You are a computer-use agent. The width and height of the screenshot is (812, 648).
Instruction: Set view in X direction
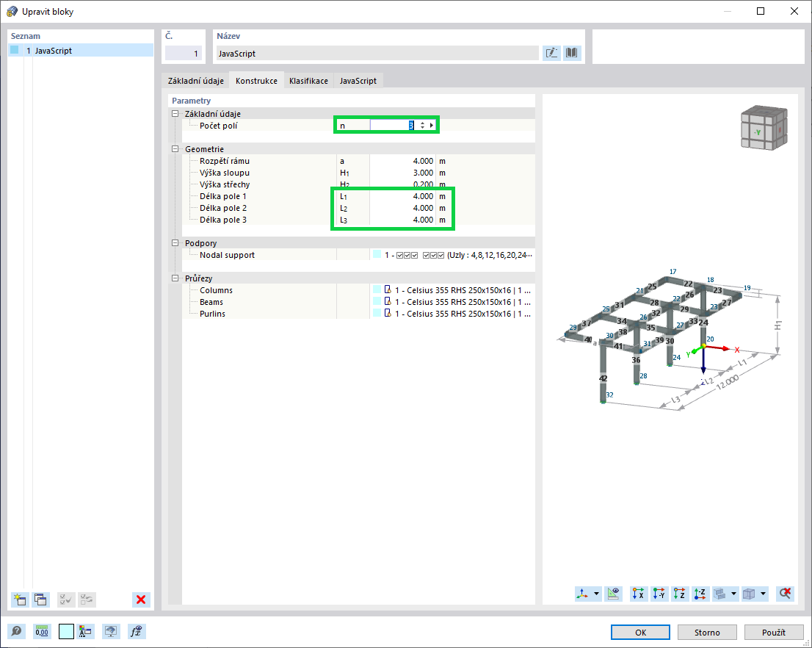(639, 594)
